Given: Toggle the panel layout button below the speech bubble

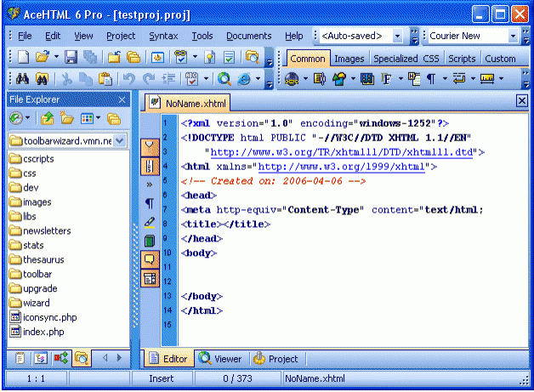Looking at the screenshot, I should [150, 279].
